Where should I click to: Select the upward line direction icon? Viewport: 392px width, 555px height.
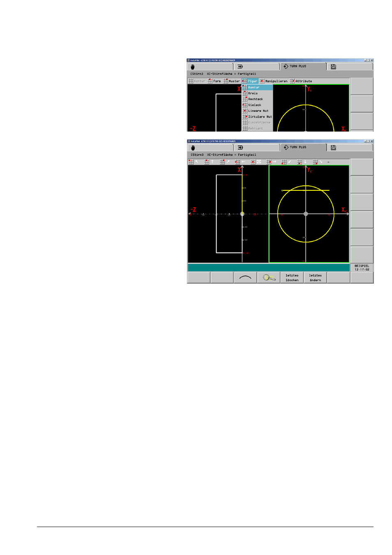pos(209,162)
